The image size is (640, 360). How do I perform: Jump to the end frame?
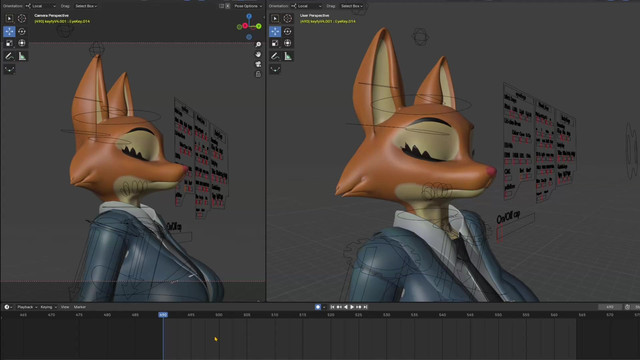365,307
